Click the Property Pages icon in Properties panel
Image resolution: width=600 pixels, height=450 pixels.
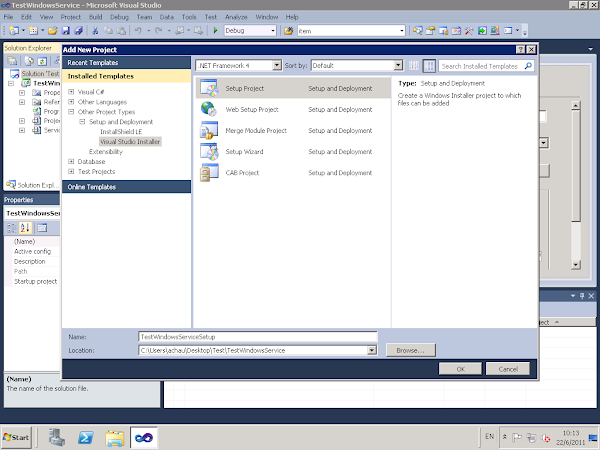[x=42, y=228]
